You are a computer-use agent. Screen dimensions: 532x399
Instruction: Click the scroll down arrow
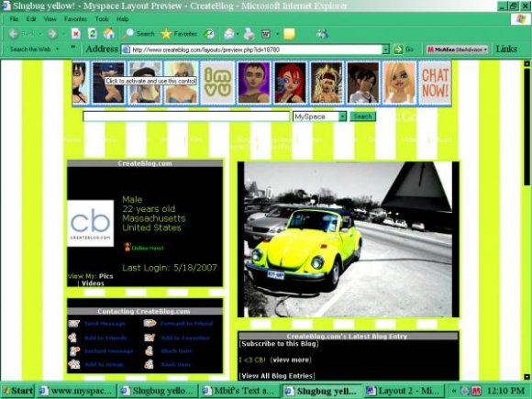[526, 376]
